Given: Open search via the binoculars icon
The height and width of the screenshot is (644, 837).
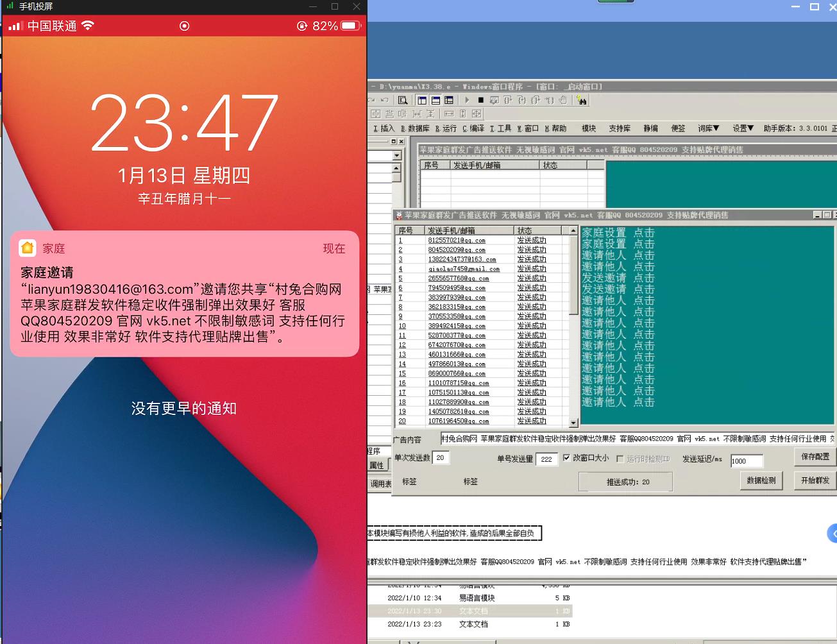Looking at the screenshot, I should 582,100.
